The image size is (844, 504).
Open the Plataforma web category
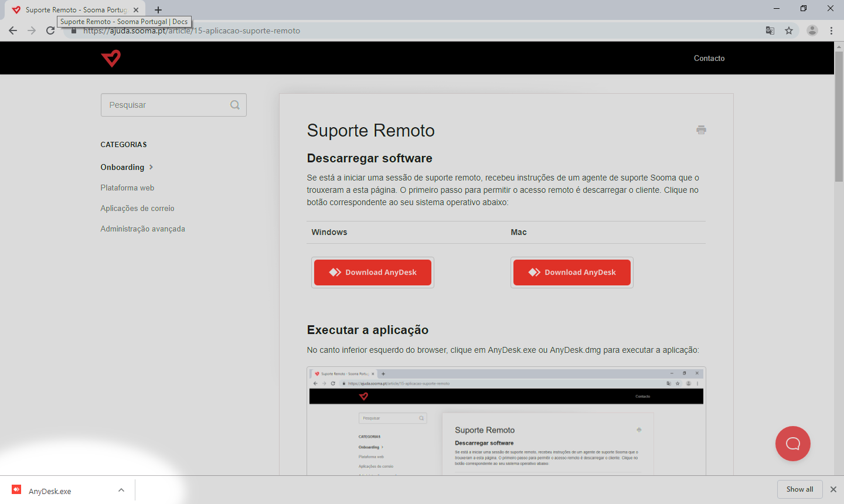pos(127,188)
